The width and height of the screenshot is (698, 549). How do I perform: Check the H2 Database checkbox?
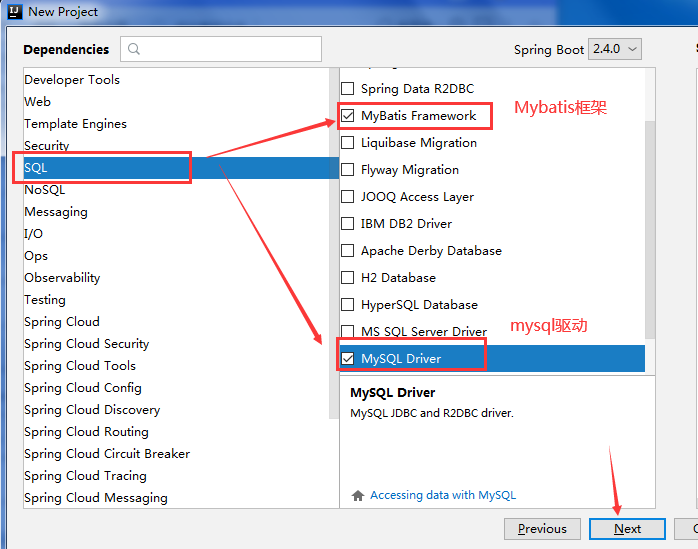coord(347,277)
